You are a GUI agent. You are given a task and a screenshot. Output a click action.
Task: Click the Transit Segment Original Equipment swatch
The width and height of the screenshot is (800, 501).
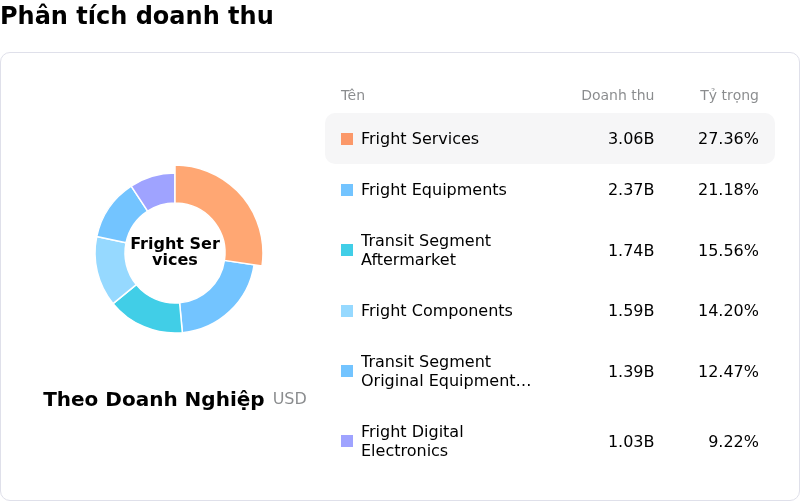(x=347, y=371)
